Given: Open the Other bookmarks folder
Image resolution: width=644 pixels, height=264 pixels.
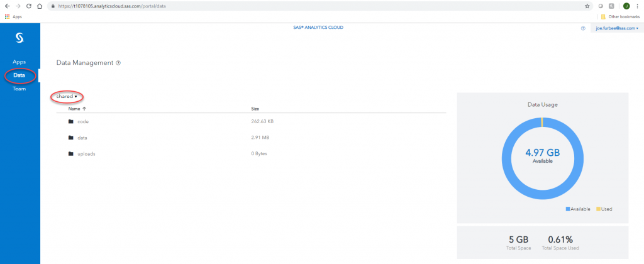Looking at the screenshot, I should click(621, 17).
